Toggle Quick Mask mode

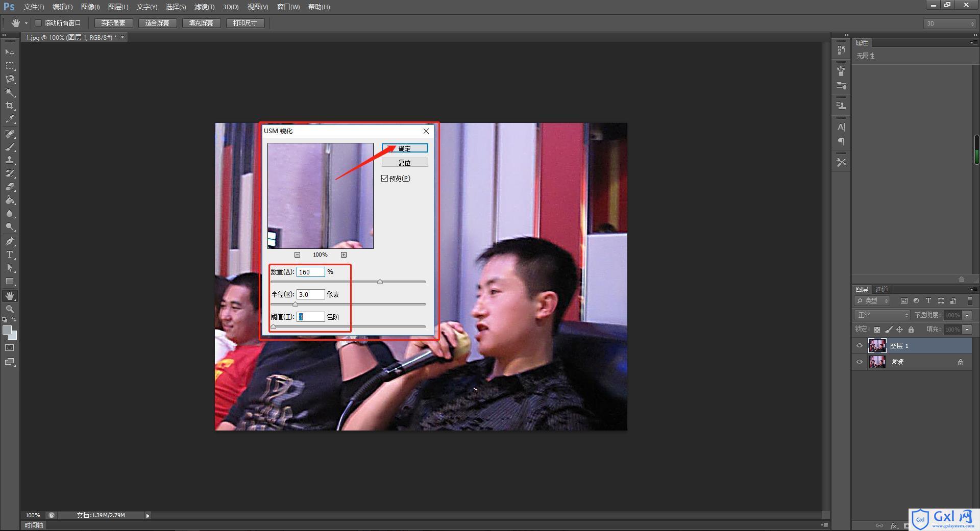pyautogui.click(x=10, y=348)
